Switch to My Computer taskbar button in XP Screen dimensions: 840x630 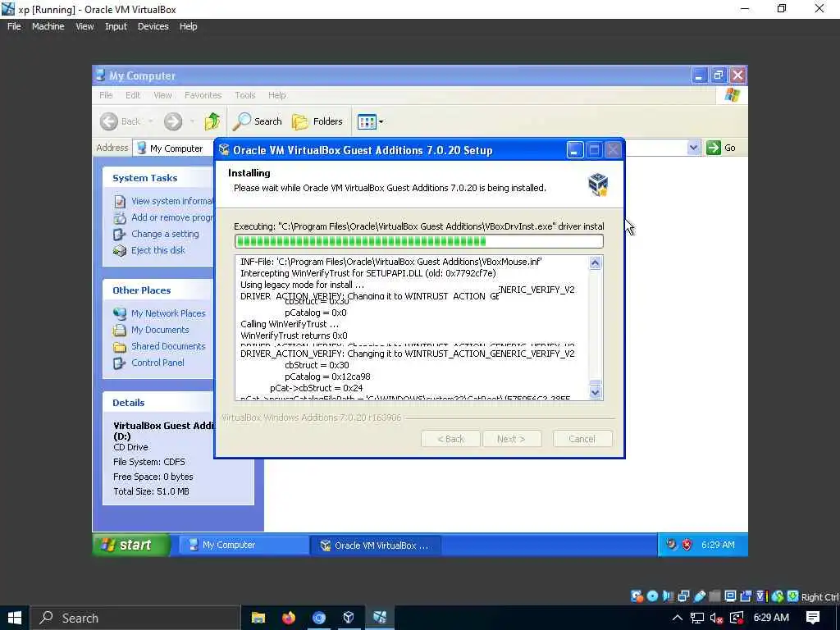pyautogui.click(x=244, y=546)
